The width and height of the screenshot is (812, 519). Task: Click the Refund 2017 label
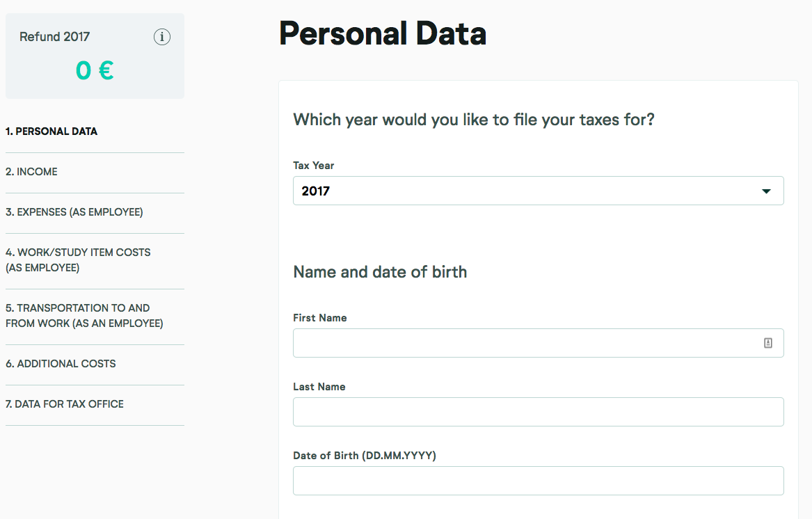[x=54, y=37]
